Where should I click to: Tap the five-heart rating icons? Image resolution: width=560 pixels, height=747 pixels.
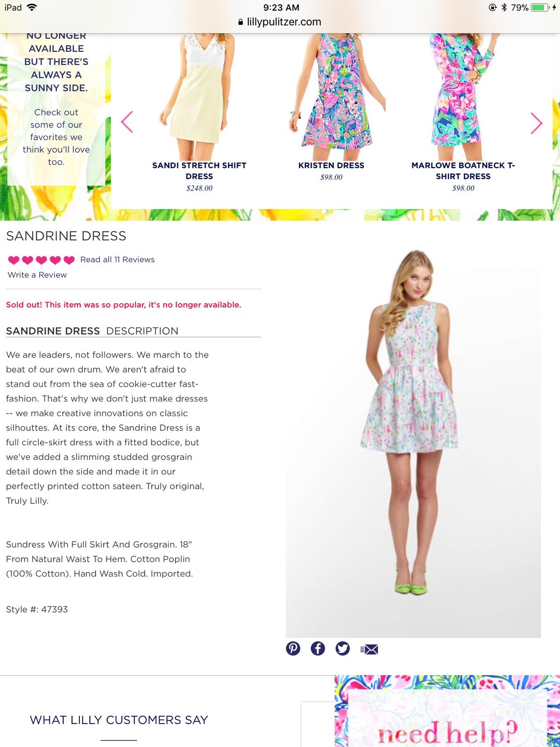click(x=42, y=260)
